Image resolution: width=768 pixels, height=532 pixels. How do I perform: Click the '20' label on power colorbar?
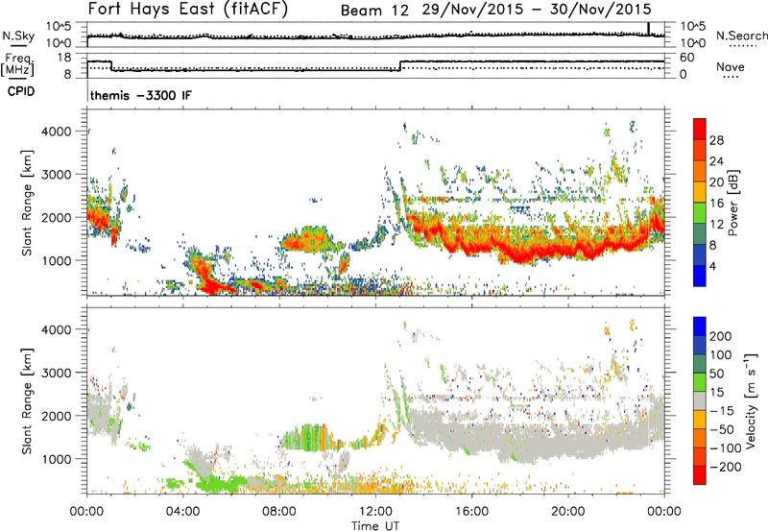(x=716, y=182)
